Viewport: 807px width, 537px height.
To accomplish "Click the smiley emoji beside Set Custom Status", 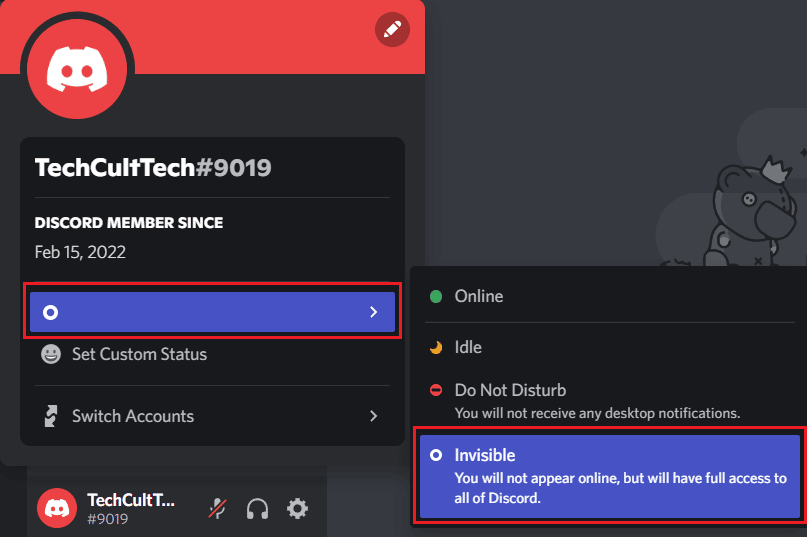I will click(x=51, y=354).
